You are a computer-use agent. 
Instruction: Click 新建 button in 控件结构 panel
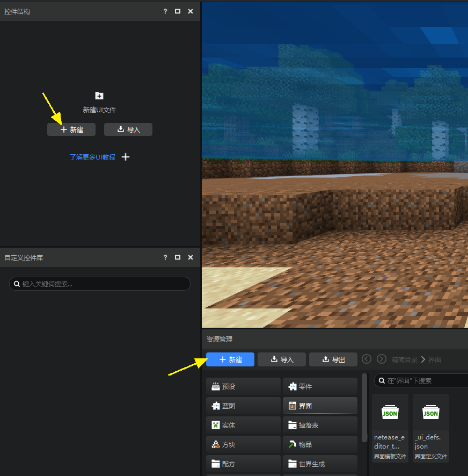71,129
